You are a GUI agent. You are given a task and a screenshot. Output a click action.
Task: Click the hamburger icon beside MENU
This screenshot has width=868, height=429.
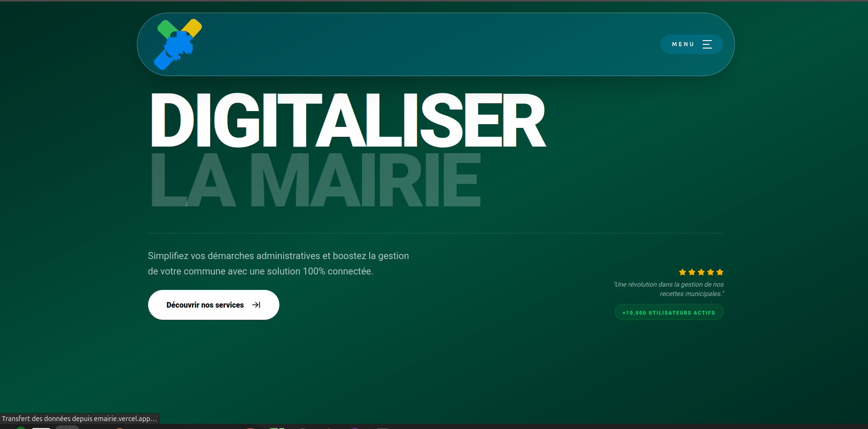[x=707, y=44]
